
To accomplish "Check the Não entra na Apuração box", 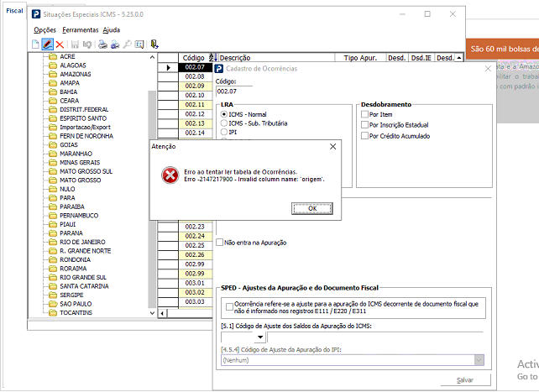I will tap(220, 243).
